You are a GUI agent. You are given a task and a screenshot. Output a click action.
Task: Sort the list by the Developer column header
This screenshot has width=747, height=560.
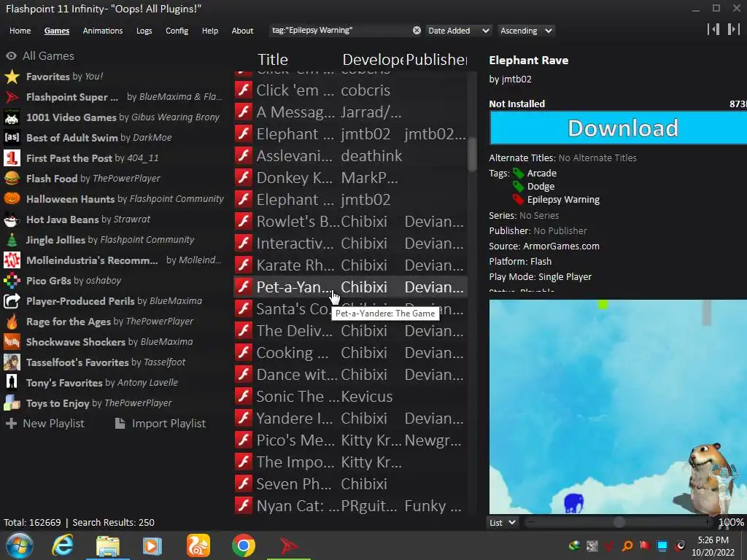click(373, 60)
